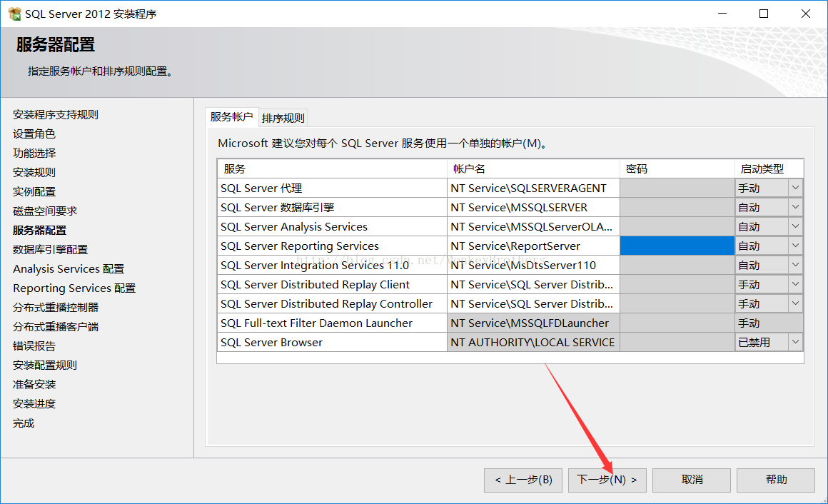Click 实例配置 step in sidebar
This screenshot has width=828, height=504.
tap(34, 192)
